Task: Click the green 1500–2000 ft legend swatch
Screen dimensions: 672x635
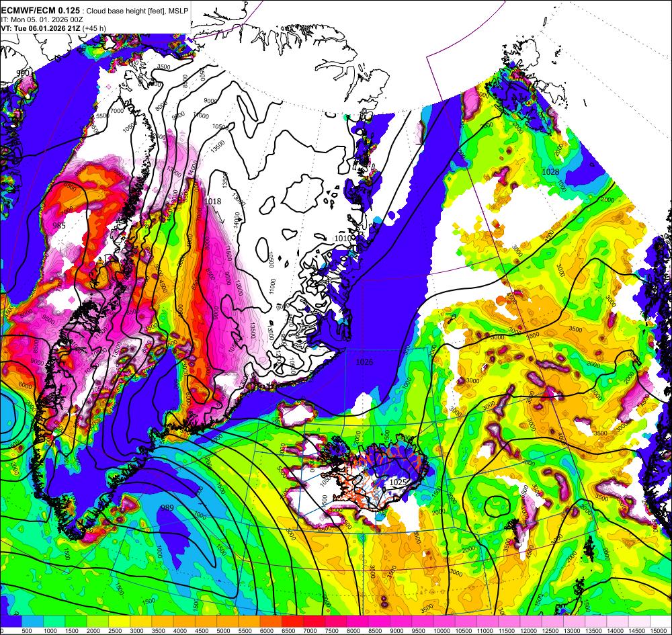Action: [x=76, y=621]
